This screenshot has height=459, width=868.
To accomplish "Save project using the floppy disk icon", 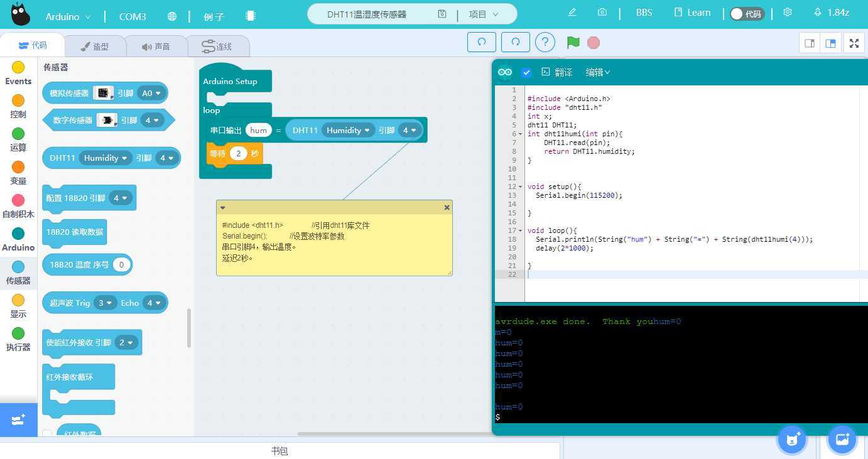I will coord(442,14).
